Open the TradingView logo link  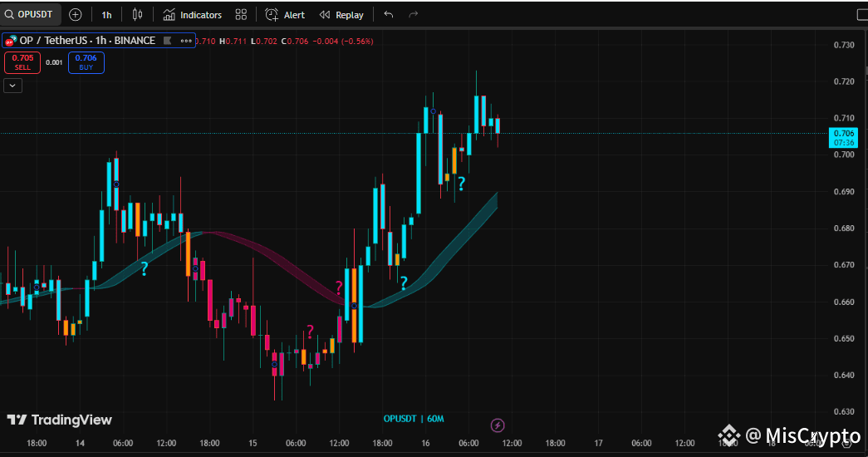coord(59,420)
